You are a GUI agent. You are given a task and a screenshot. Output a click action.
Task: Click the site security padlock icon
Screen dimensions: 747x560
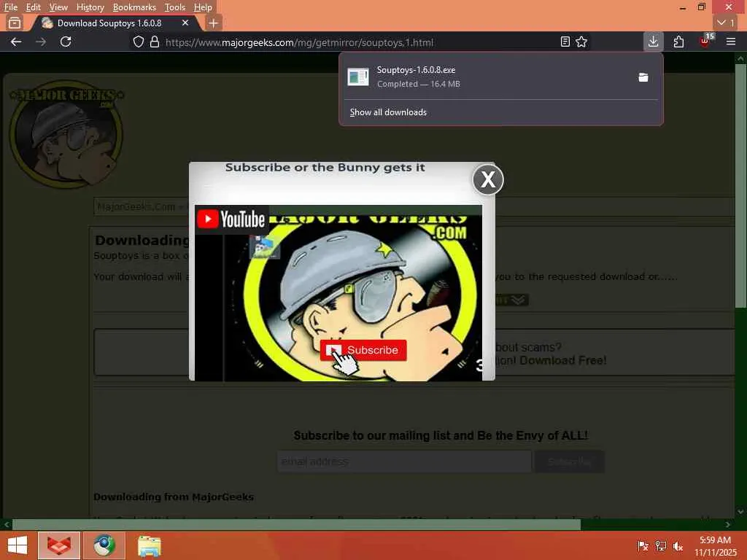pyautogui.click(x=155, y=42)
